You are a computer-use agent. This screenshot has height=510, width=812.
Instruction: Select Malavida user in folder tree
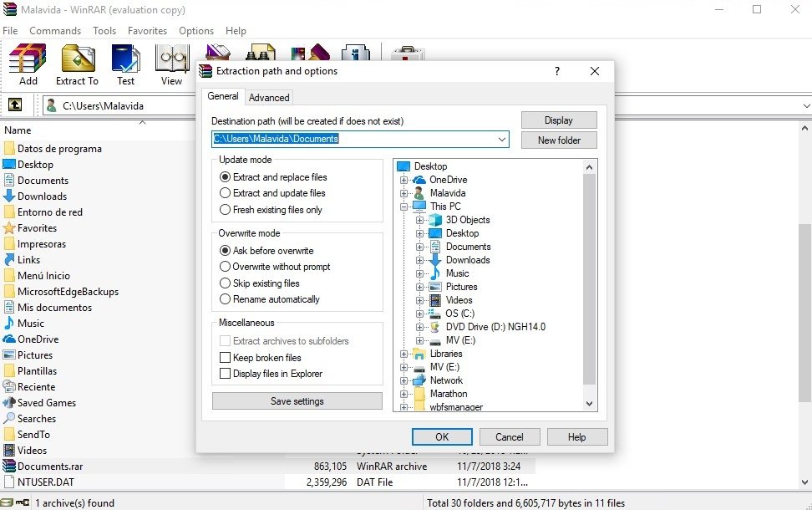click(x=448, y=193)
